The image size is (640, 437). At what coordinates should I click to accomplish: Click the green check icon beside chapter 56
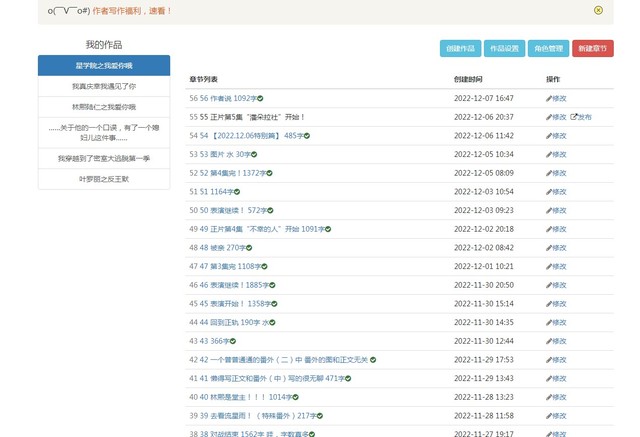point(260,98)
